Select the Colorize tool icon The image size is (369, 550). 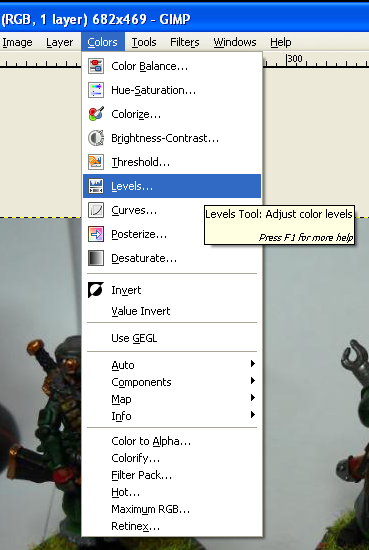click(x=96, y=114)
